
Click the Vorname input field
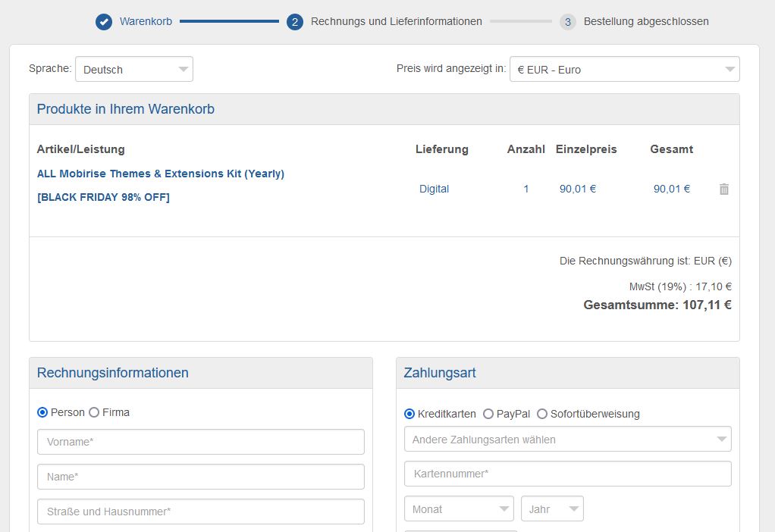click(201, 442)
